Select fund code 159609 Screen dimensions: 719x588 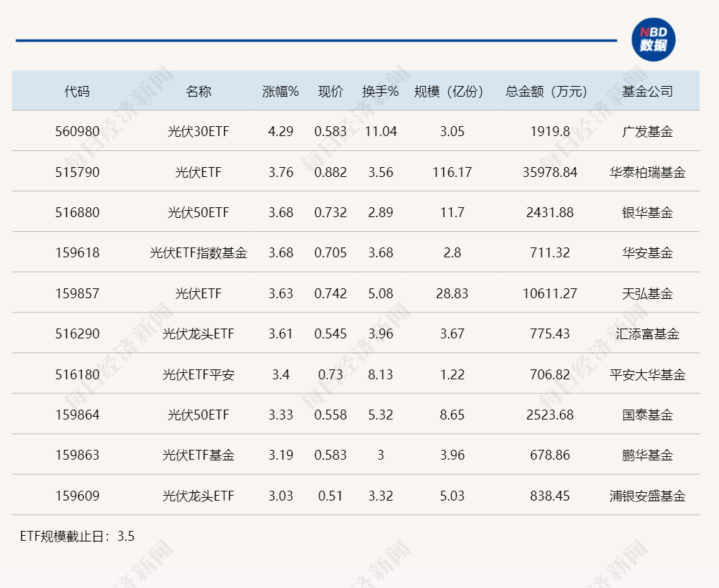[77, 496]
